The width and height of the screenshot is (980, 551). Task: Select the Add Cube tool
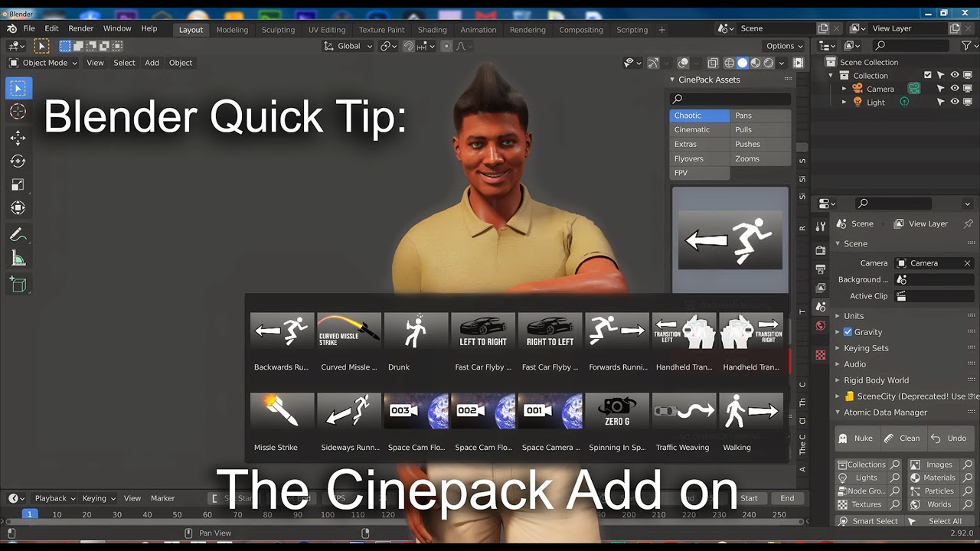(18, 285)
